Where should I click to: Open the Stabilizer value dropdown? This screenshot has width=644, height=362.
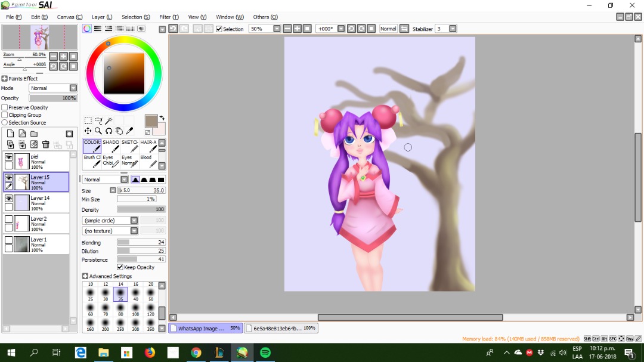pos(453,29)
